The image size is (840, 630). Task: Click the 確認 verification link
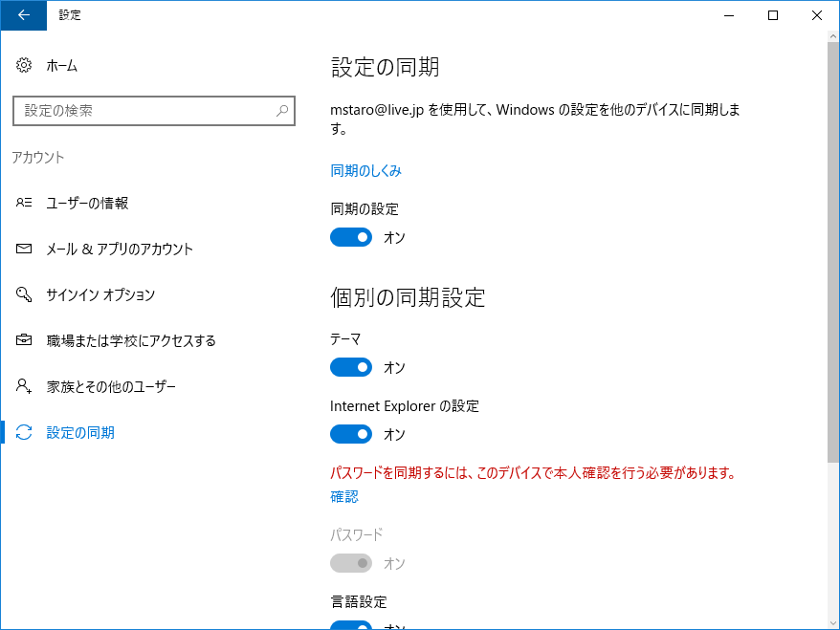343,496
